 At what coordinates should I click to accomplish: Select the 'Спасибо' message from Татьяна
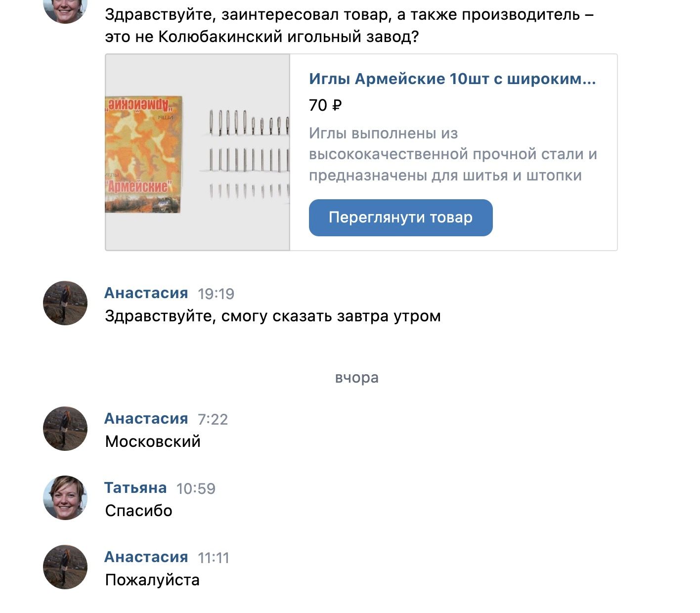[x=138, y=511]
